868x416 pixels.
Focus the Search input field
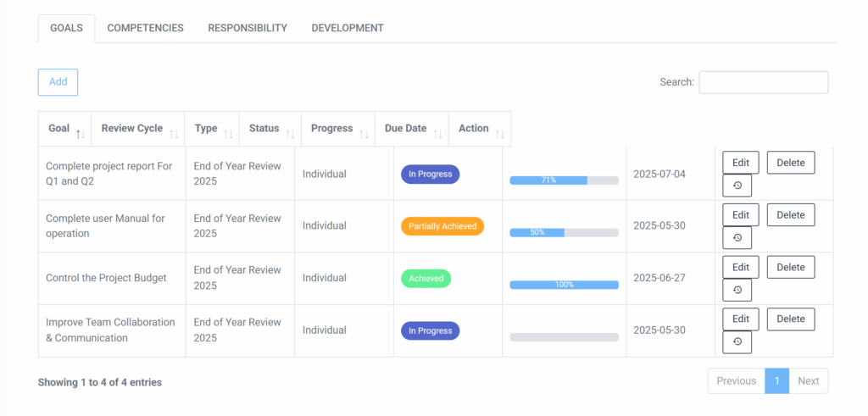[x=763, y=82]
